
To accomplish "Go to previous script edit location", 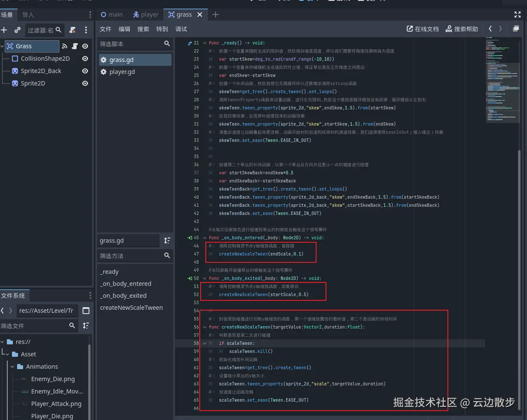I will click(490, 29).
